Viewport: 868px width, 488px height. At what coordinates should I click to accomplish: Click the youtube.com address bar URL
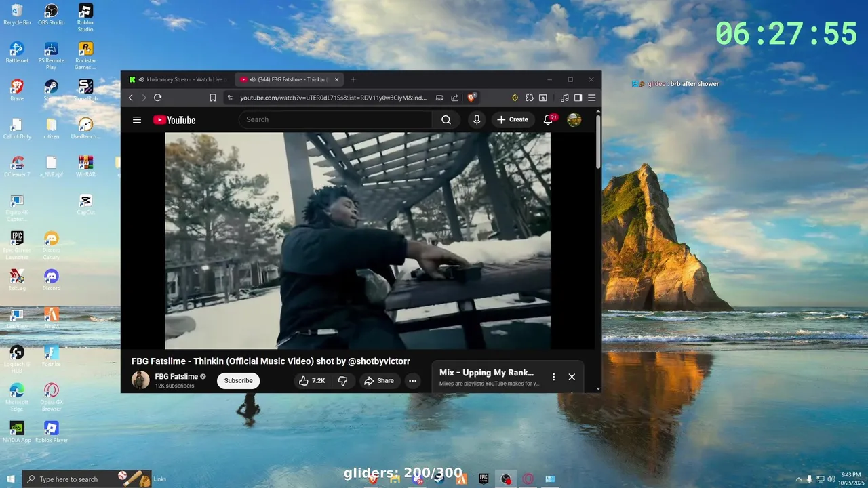pos(333,98)
